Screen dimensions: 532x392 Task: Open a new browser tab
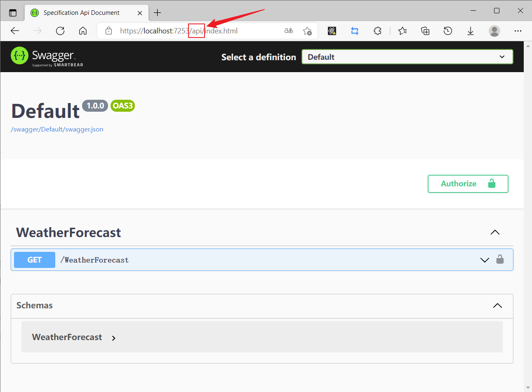point(158,13)
